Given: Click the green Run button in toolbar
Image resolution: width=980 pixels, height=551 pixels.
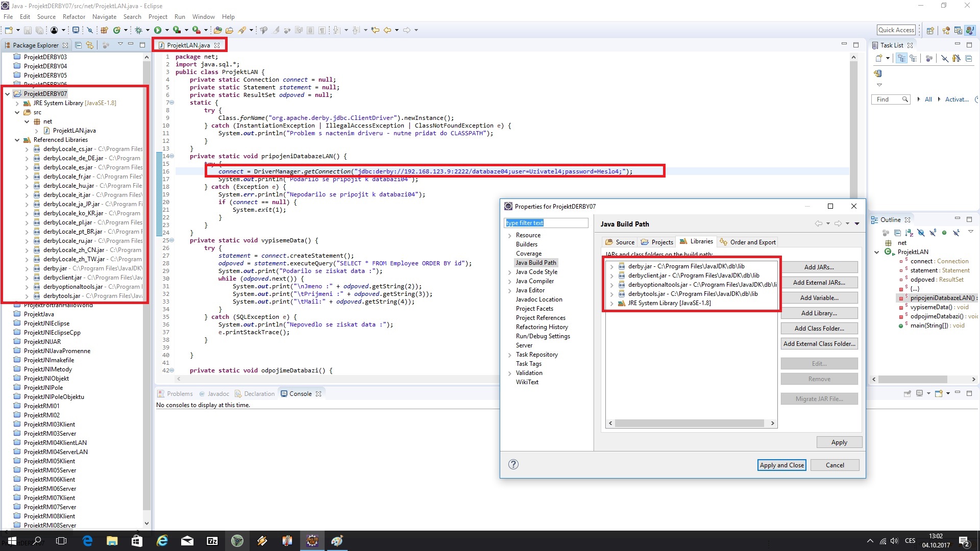Looking at the screenshot, I should [x=158, y=30].
